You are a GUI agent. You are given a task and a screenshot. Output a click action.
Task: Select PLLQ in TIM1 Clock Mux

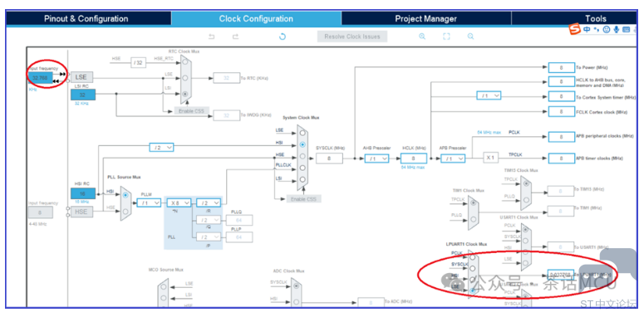point(474,218)
